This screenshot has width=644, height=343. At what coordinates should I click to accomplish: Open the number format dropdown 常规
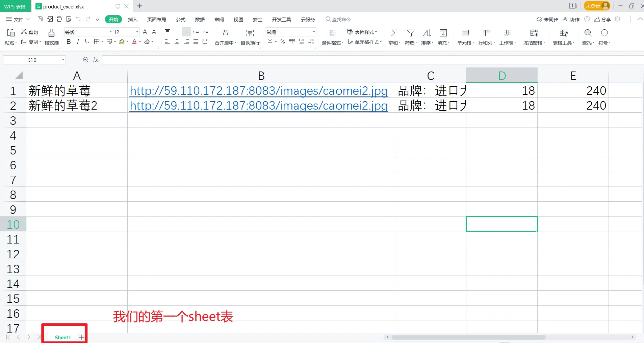point(314,32)
